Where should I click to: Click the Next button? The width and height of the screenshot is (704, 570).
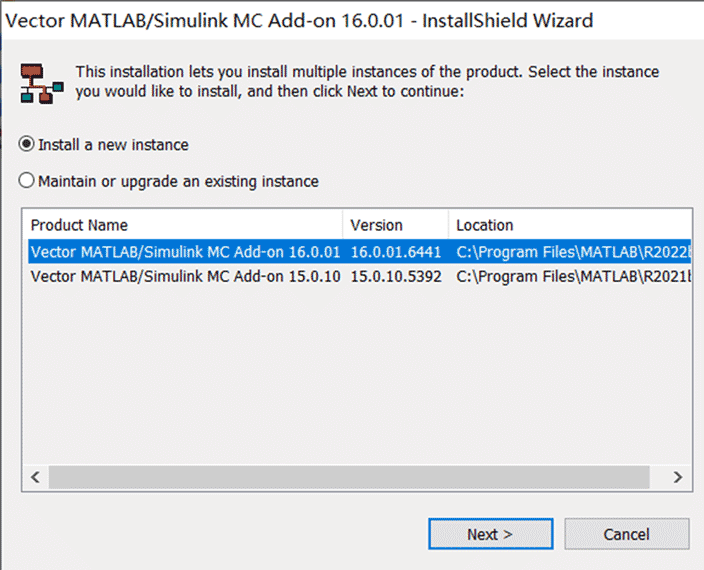tap(490, 534)
